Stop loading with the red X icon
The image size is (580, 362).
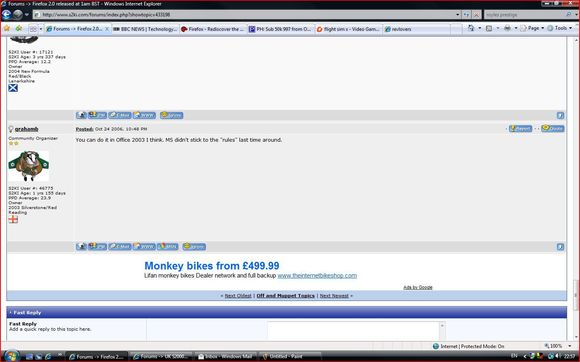476,15
